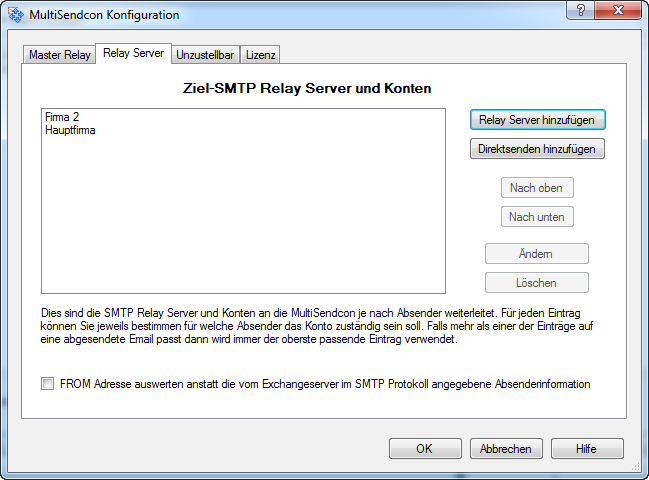Screen dimensions: 649x480
Task: Click the Ändern button
Action: pyautogui.click(x=537, y=254)
